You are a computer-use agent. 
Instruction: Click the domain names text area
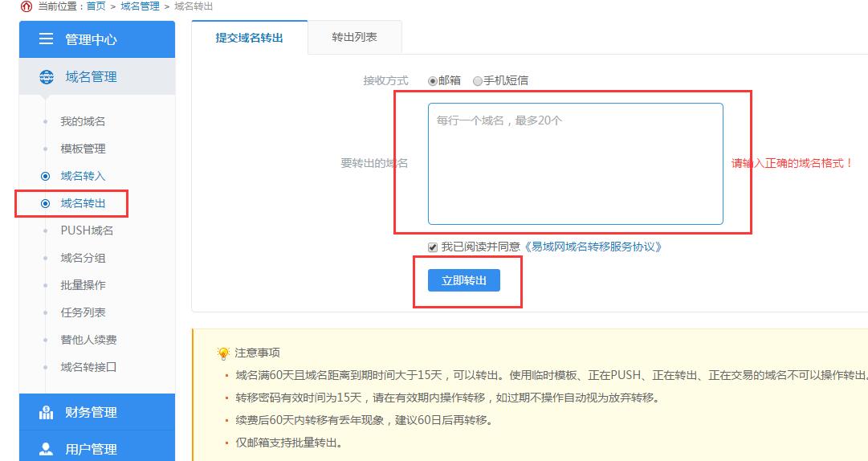coord(575,164)
